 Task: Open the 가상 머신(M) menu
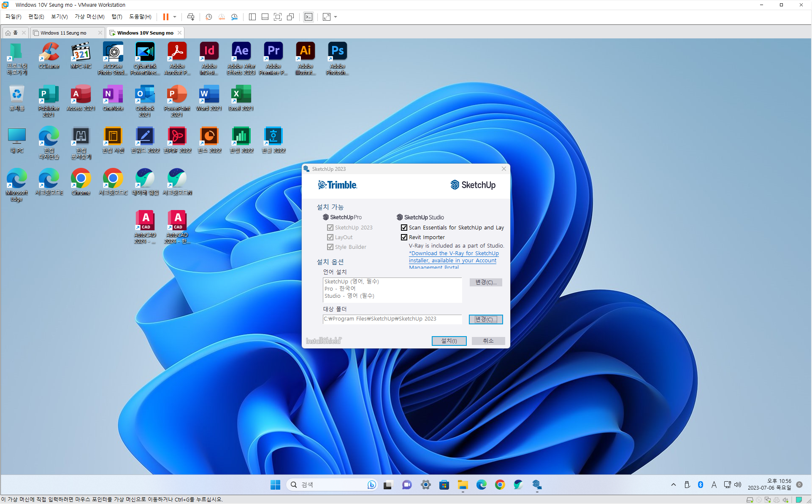pos(89,17)
